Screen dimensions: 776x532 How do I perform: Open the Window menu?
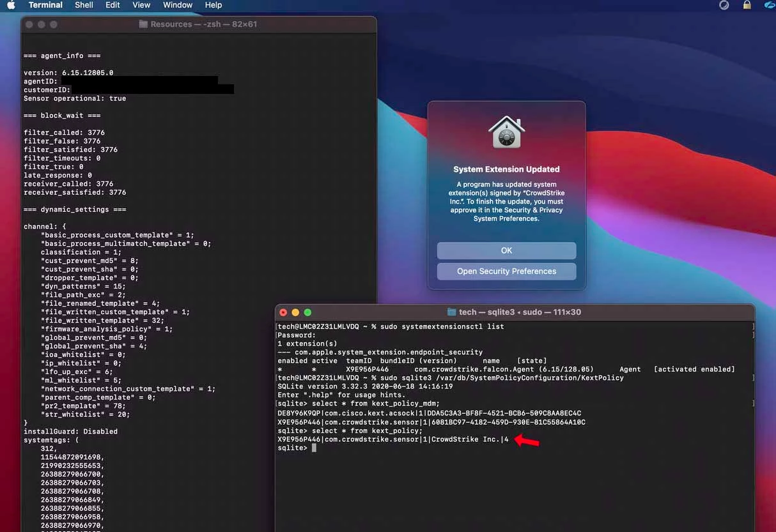point(178,5)
